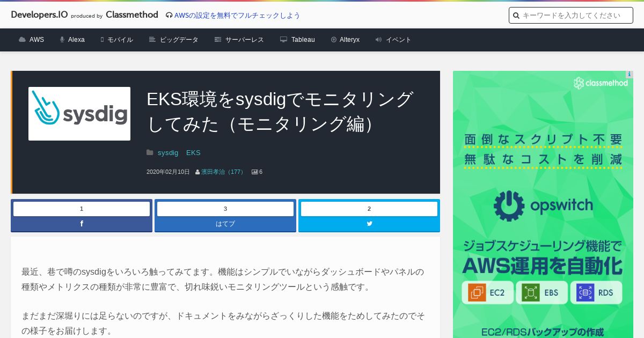The image size is (644, 338).
Task: Click the speaker icon next to イベント
Action: click(378, 40)
